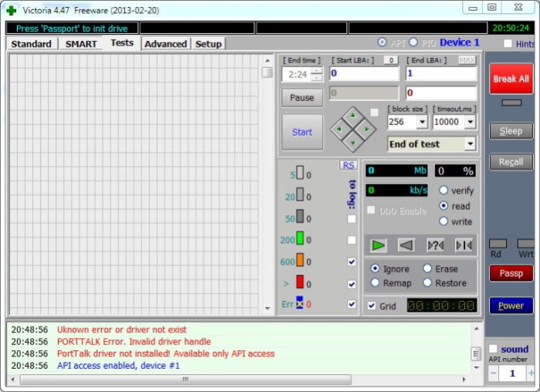The width and height of the screenshot is (540, 392).
Task: Toggle the Grid checkbox
Action: (x=372, y=306)
